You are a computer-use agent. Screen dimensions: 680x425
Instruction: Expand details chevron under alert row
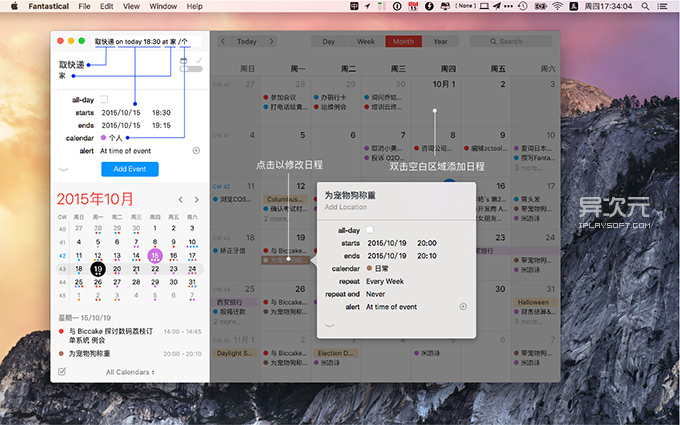(64, 170)
